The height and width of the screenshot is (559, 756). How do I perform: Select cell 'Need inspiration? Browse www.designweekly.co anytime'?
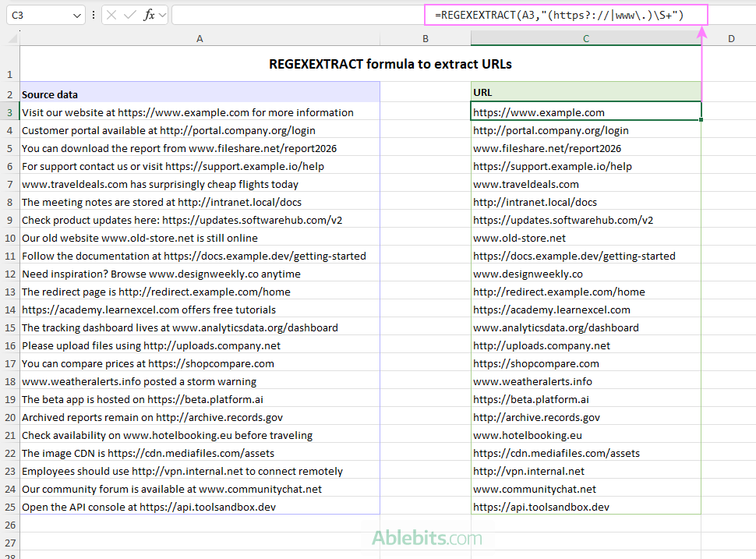(200, 274)
